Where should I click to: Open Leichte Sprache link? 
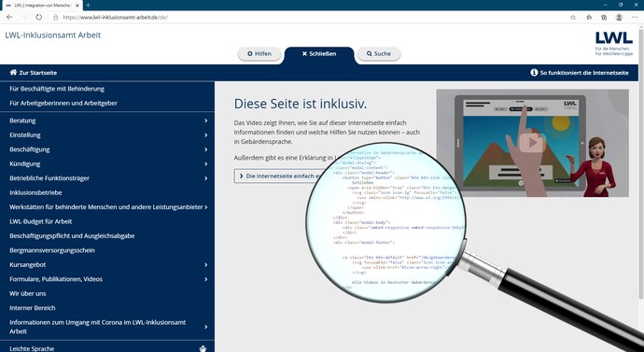pyautogui.click(x=32, y=348)
